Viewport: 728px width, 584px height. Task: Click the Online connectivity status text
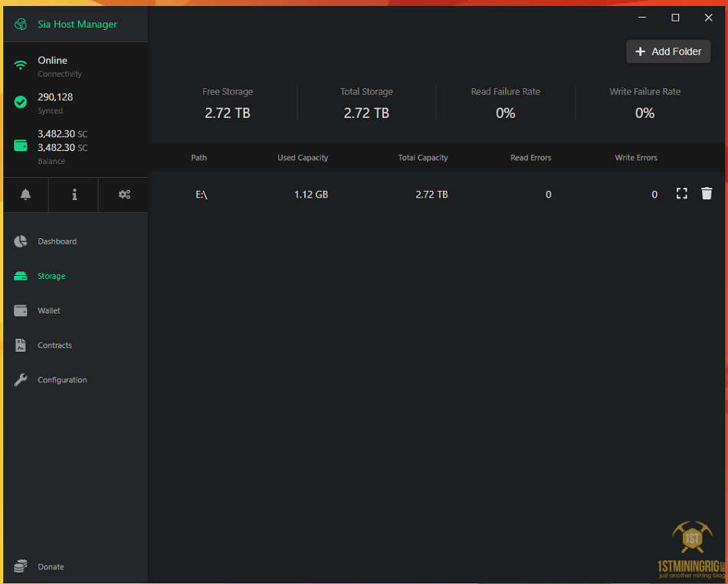tap(52, 61)
